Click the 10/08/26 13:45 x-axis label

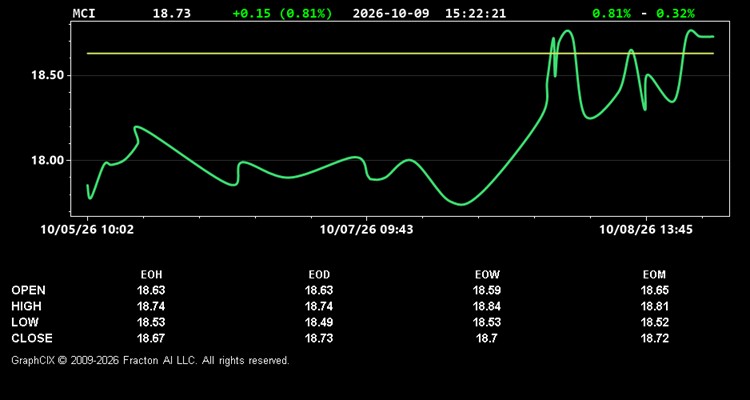point(646,230)
